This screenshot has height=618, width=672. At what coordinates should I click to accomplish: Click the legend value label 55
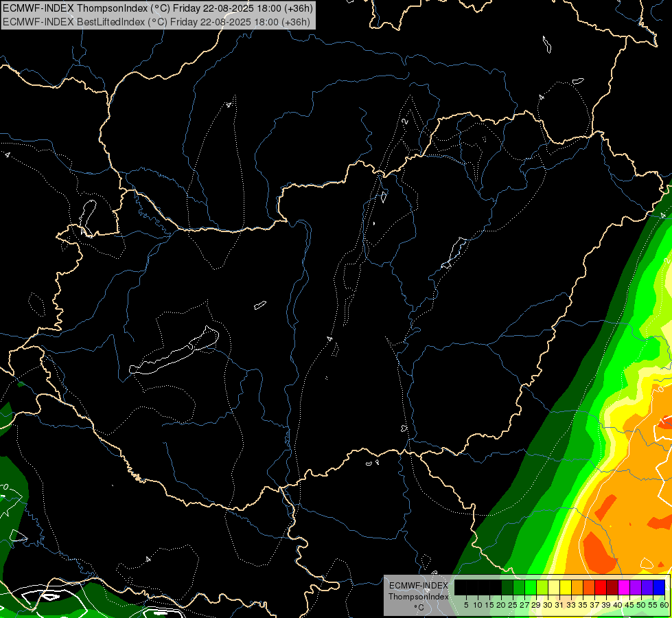coord(653,605)
